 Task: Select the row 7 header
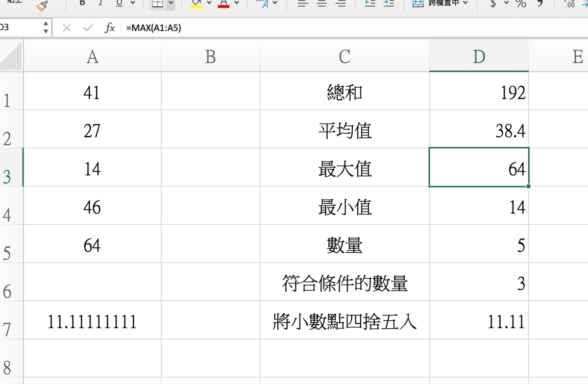11,320
